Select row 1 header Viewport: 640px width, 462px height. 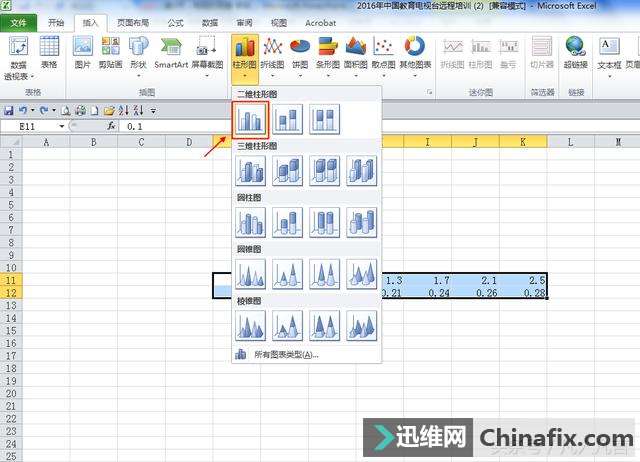point(11,155)
